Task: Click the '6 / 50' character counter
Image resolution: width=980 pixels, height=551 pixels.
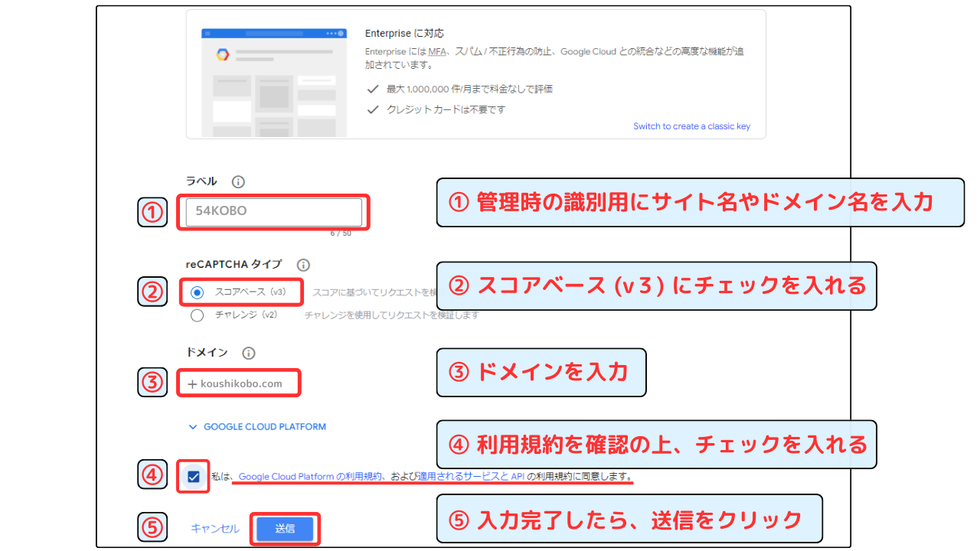Action: click(x=341, y=233)
